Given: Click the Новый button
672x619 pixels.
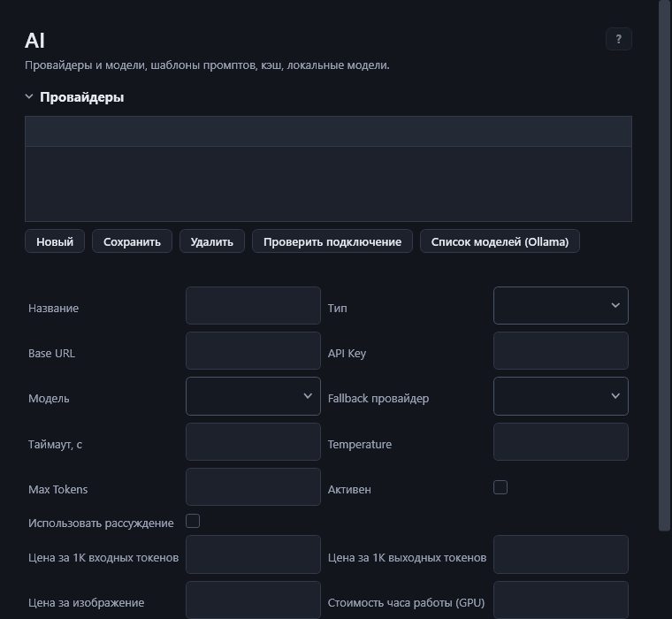Looking at the screenshot, I should (x=55, y=241).
